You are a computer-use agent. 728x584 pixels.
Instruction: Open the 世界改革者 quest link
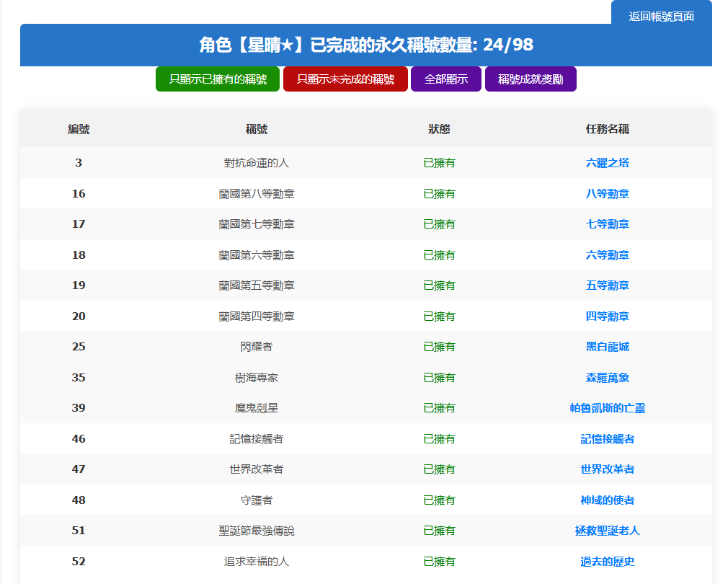pyautogui.click(x=608, y=469)
